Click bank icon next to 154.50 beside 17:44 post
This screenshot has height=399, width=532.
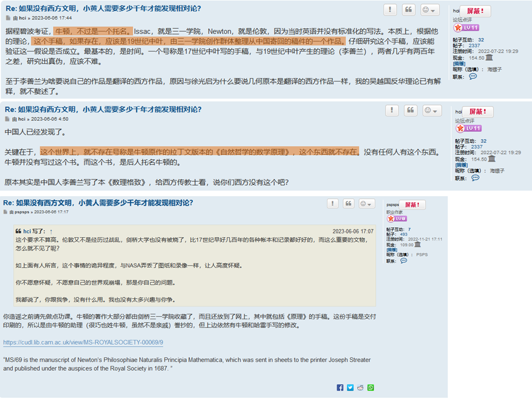489,57
